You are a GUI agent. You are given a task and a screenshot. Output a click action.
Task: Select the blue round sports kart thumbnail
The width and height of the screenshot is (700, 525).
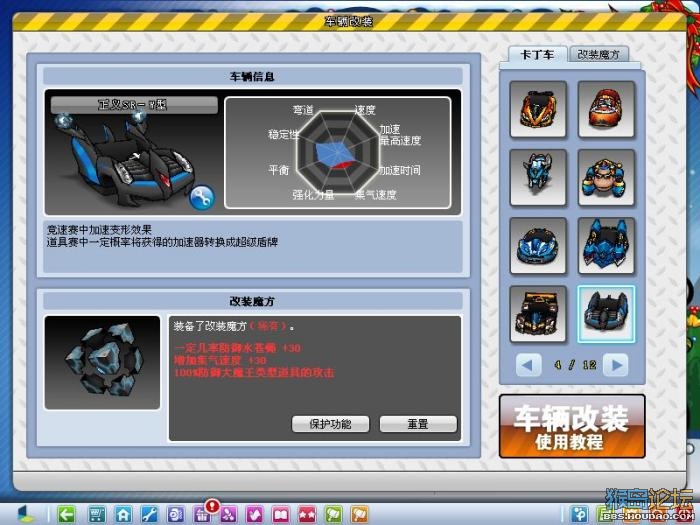[538, 246]
